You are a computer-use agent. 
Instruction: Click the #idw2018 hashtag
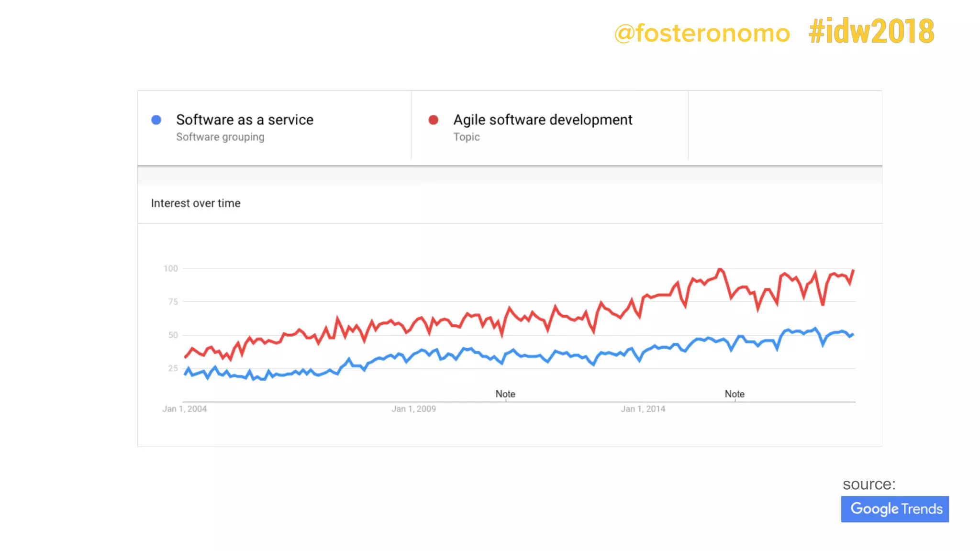pos(871,32)
